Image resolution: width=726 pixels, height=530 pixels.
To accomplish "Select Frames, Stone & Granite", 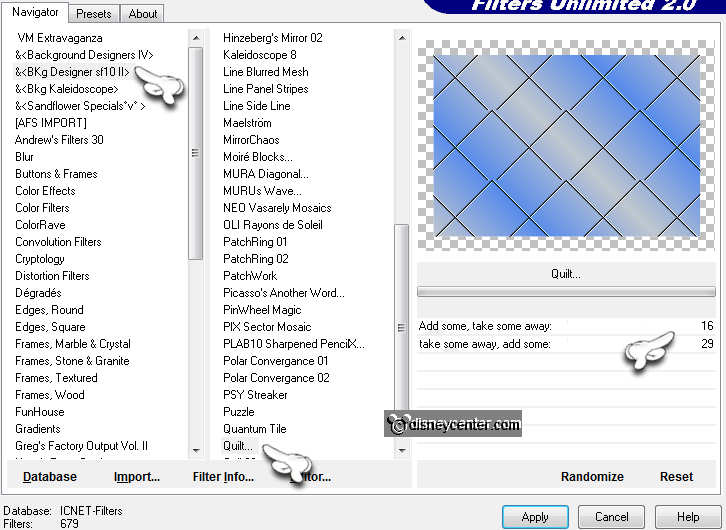I will pos(72,361).
